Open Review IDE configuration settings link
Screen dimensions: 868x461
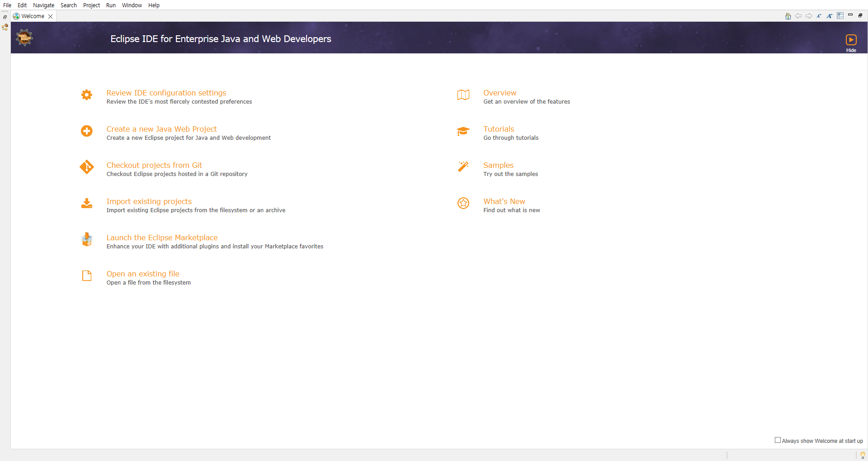(x=166, y=93)
